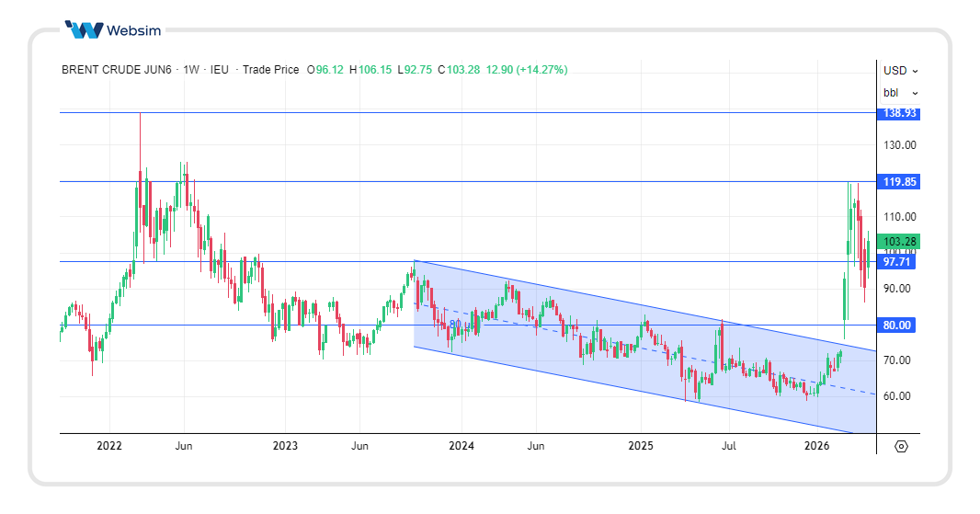Select the 119.85 price level tag

point(899,182)
